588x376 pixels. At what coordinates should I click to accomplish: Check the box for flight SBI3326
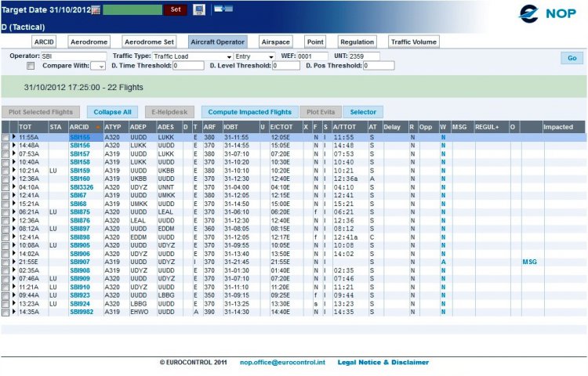5,187
